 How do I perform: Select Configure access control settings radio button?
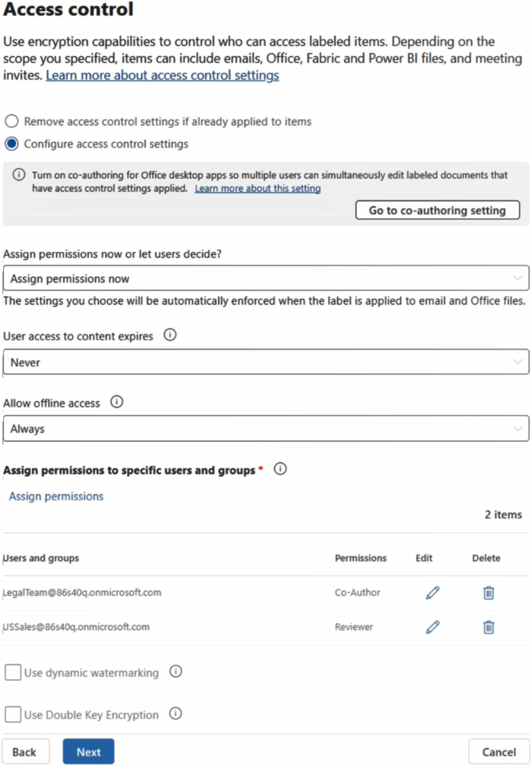point(12,143)
